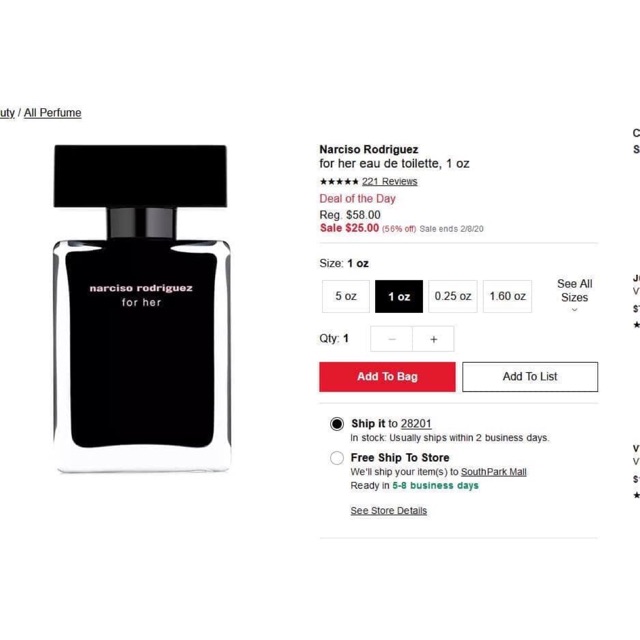The height and width of the screenshot is (640, 640).
Task: Choose the 5 oz size
Action: coord(346,296)
